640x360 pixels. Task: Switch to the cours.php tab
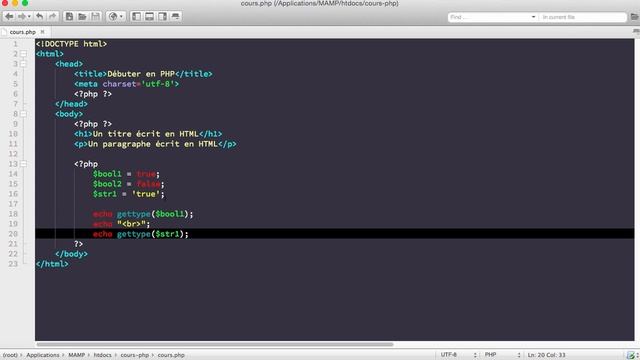(x=22, y=32)
